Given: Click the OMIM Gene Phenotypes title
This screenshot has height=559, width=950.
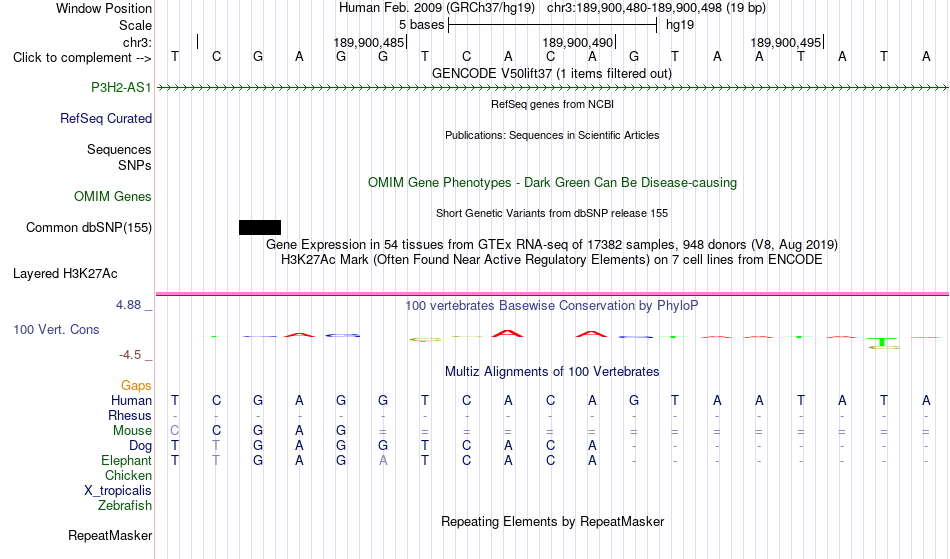Looking at the screenshot, I should coord(553,183).
